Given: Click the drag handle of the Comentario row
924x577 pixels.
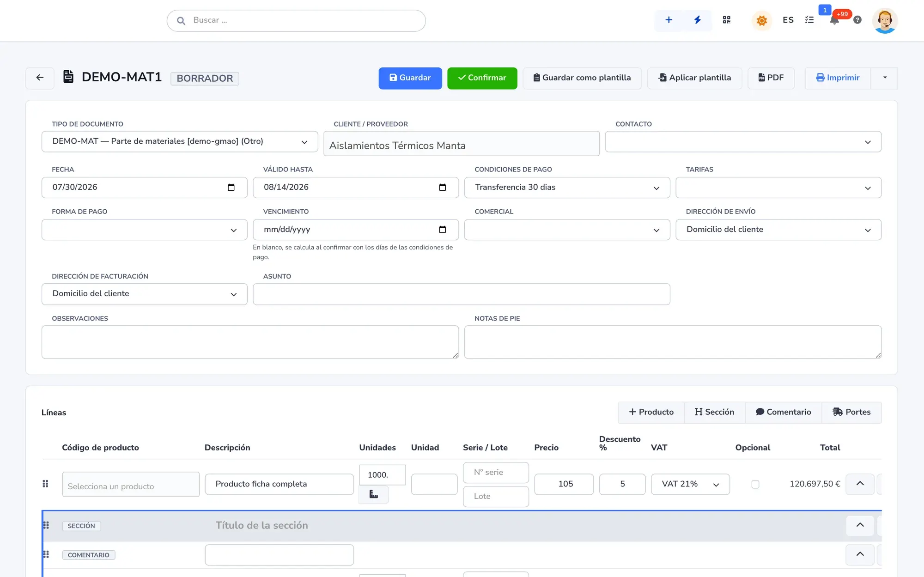Looking at the screenshot, I should (46, 554).
